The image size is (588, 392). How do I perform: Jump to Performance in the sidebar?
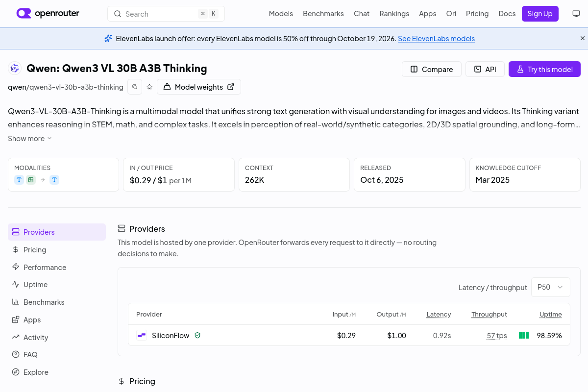coord(57,267)
